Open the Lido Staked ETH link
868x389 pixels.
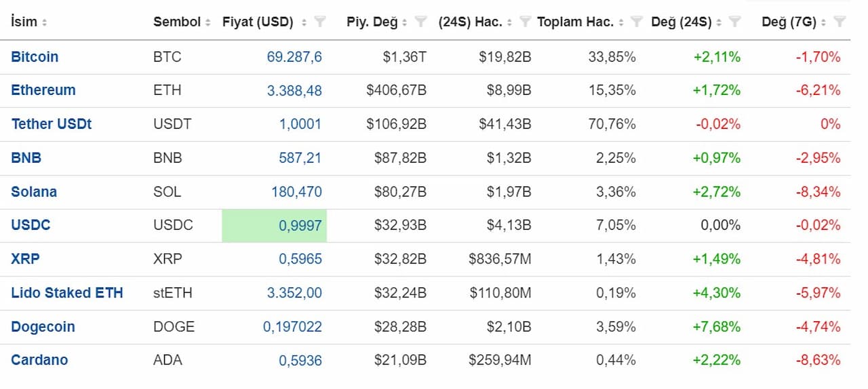tap(67, 293)
